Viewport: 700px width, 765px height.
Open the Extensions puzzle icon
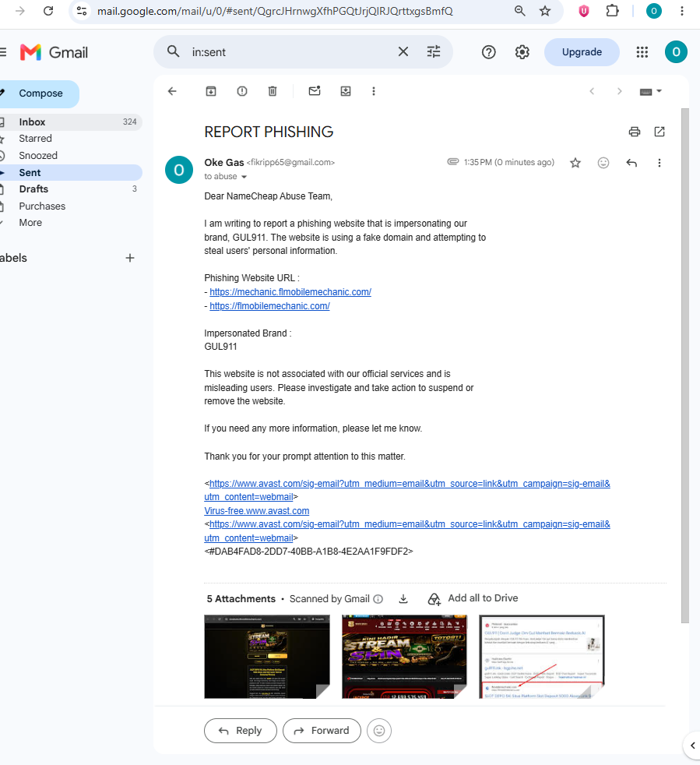pyautogui.click(x=612, y=11)
